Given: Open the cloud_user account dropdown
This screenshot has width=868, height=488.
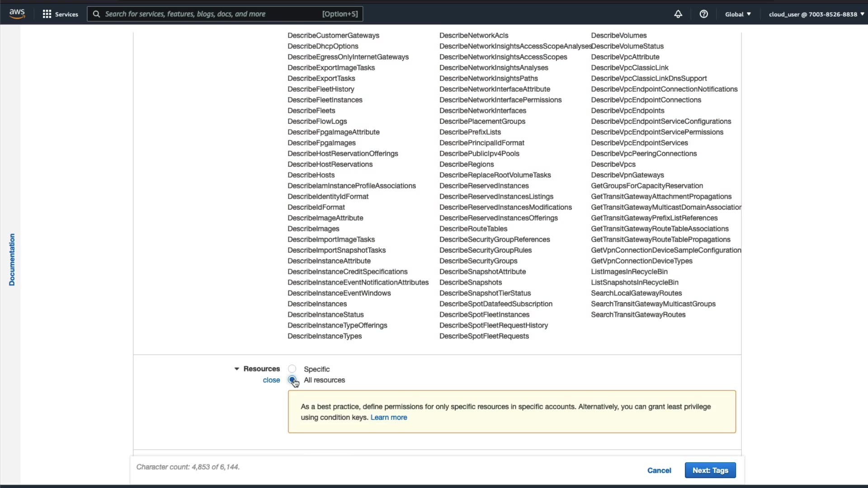Looking at the screenshot, I should click(816, 14).
